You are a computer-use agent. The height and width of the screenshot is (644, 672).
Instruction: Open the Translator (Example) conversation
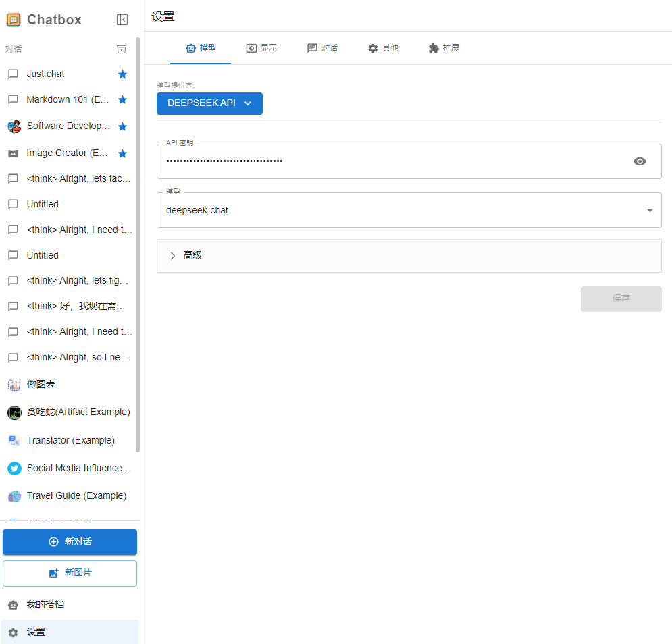pyautogui.click(x=69, y=441)
